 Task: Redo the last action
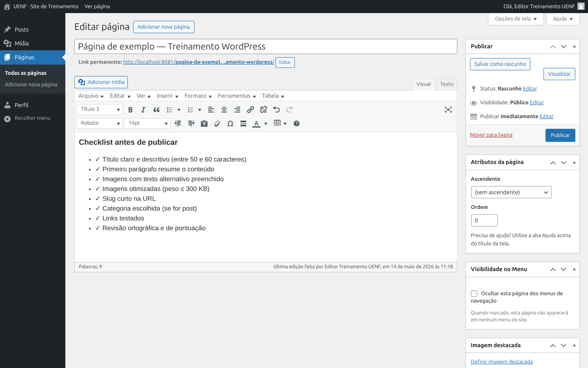289,110
